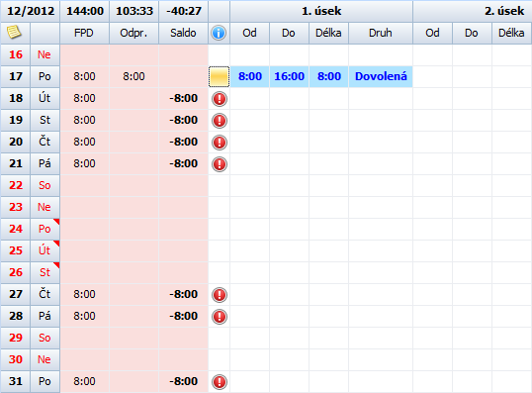Click the 16:00 end time cell
532x393 pixels.
289,76
